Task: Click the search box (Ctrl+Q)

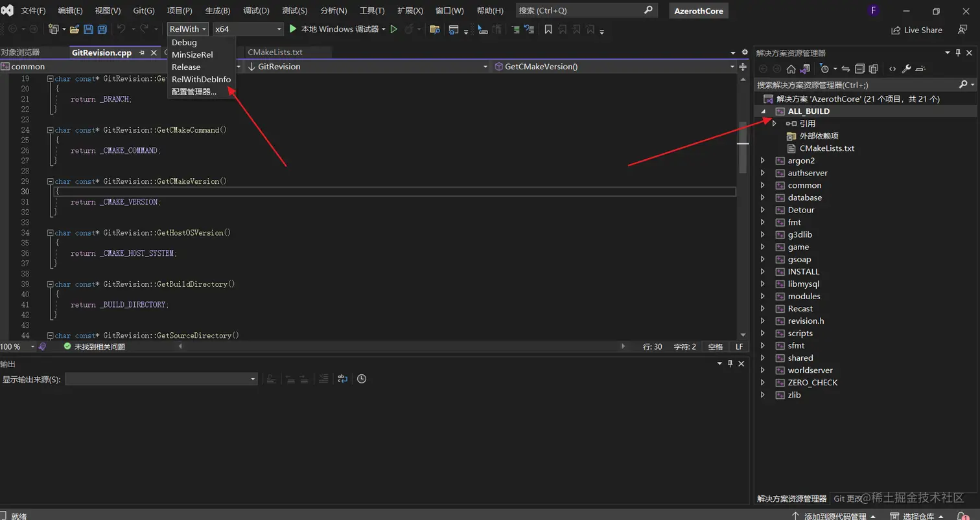Action: point(587,11)
